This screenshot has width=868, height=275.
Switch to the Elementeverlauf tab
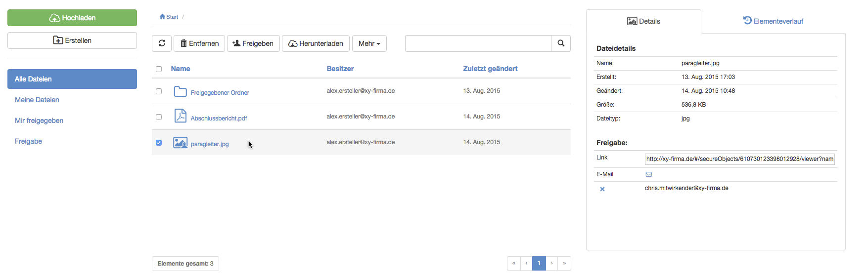coord(773,21)
